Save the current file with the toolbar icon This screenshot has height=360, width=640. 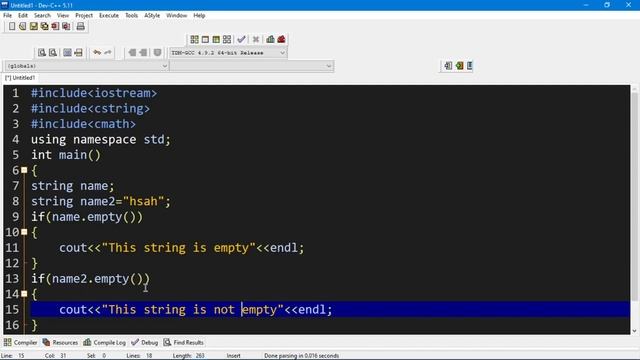point(33,27)
